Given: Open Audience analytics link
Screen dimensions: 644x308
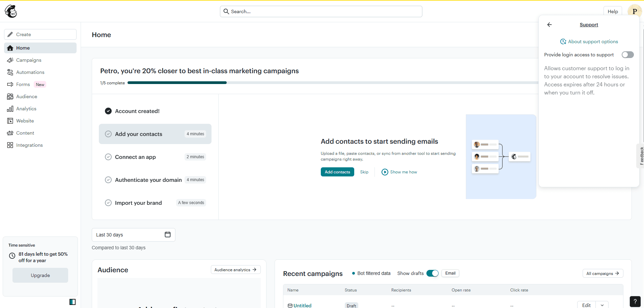Looking at the screenshot, I should tap(236, 270).
